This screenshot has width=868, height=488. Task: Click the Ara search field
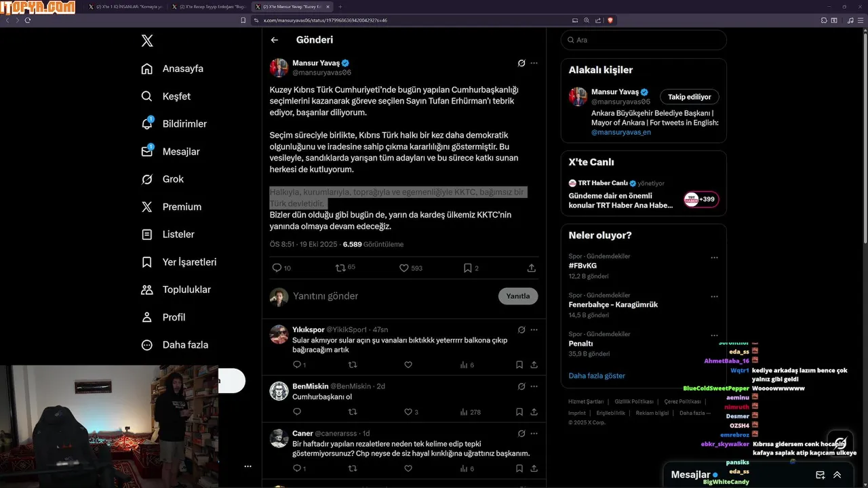[644, 40]
